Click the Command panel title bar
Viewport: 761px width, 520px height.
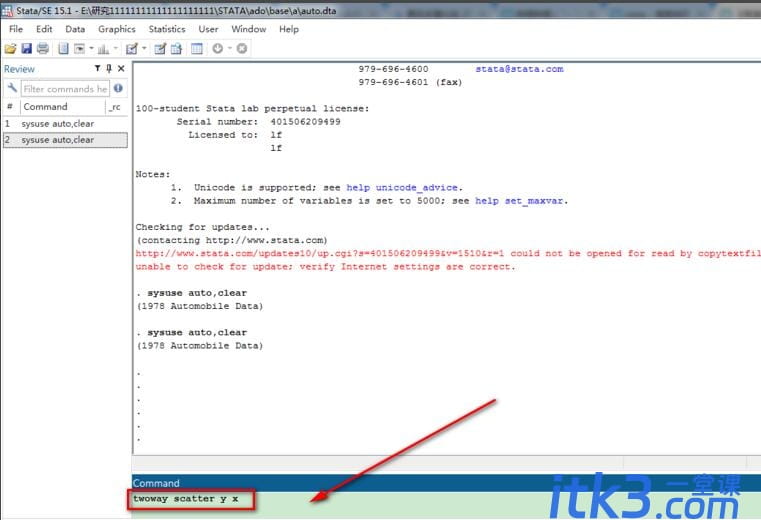(x=447, y=483)
